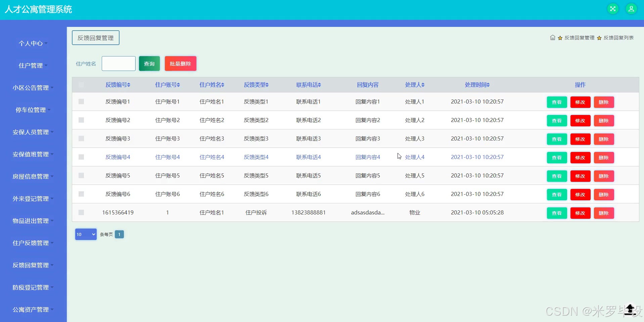This screenshot has height=322, width=644.
Task: Click 查看 for row 反馈编号2
Action: pyautogui.click(x=557, y=121)
